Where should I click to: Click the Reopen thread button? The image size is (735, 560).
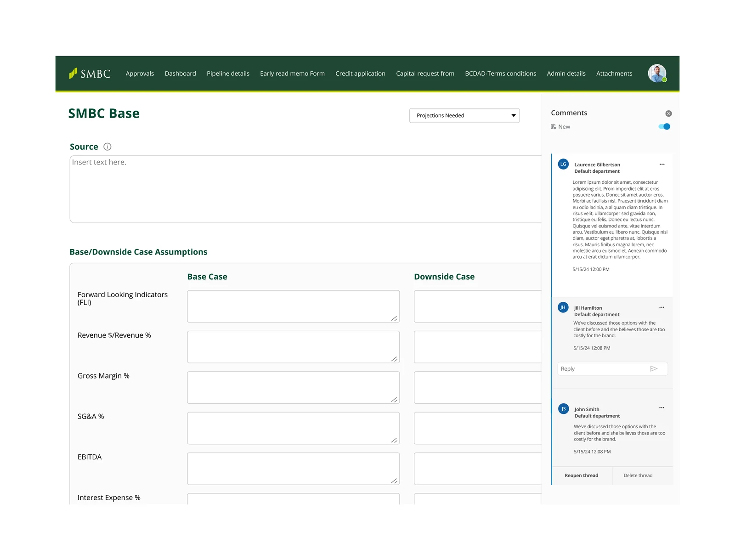coord(582,475)
